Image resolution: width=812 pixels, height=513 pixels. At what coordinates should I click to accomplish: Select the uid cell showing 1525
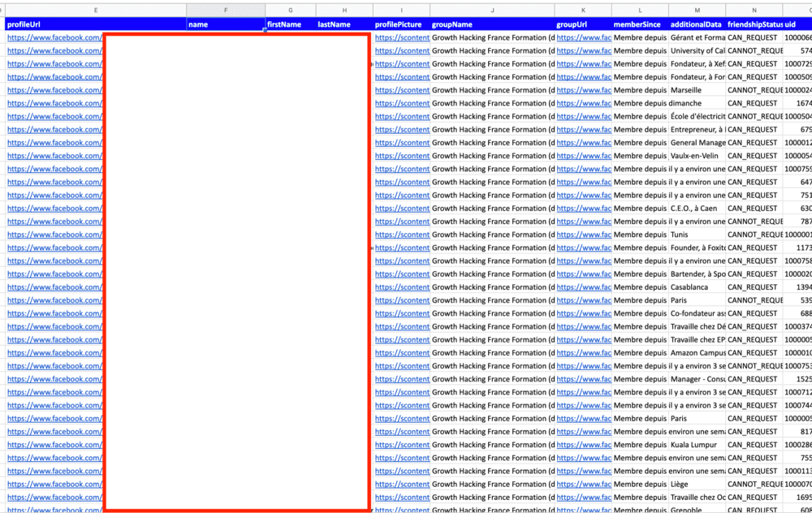[797, 379]
